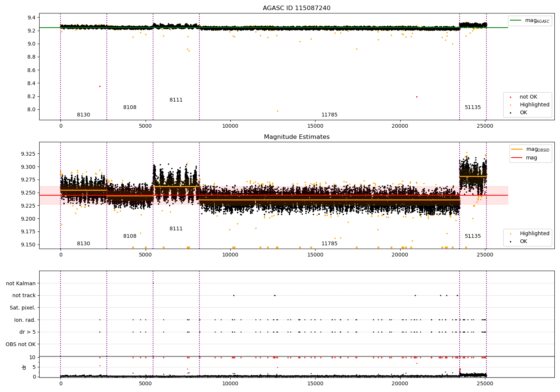Click the plot title AGASC ID 115087240

pyautogui.click(x=296, y=8)
